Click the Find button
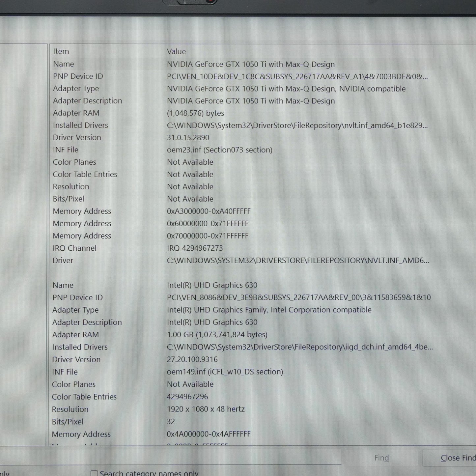Image resolution: width=476 pixels, height=476 pixels. click(x=381, y=458)
